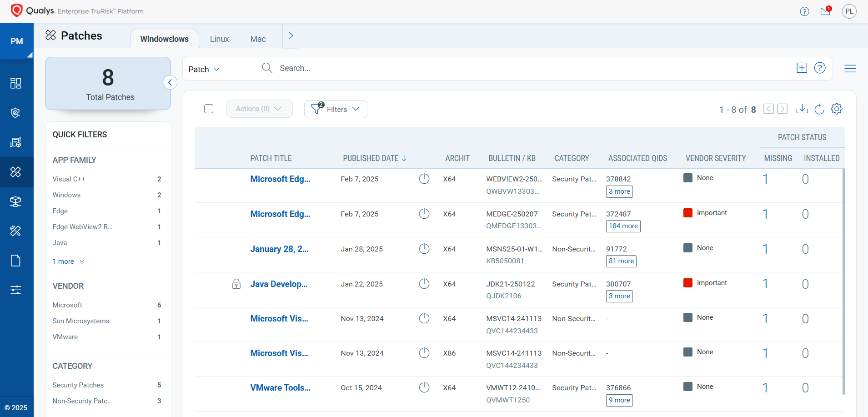Open the help icon in top bar

(804, 11)
